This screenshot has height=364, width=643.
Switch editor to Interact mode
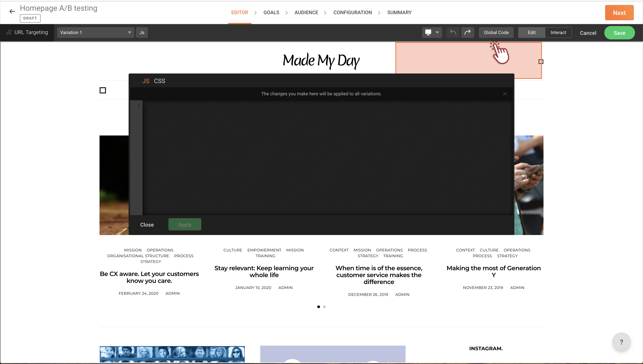tap(558, 33)
